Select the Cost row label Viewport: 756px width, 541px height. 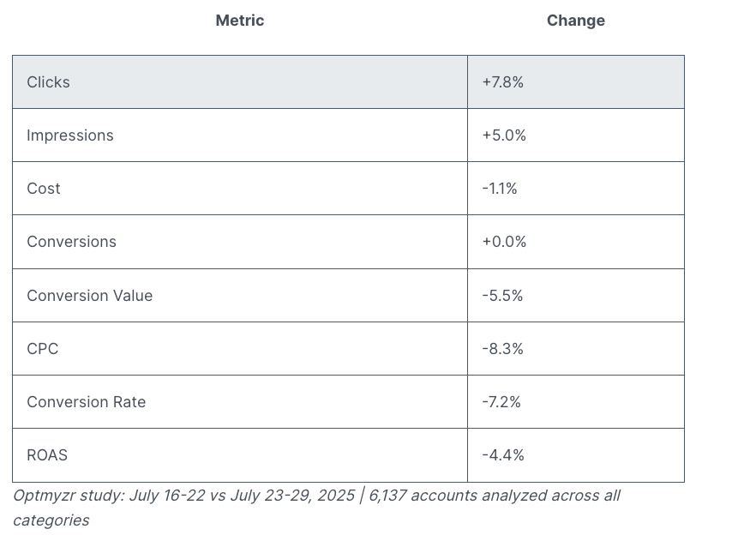point(44,189)
